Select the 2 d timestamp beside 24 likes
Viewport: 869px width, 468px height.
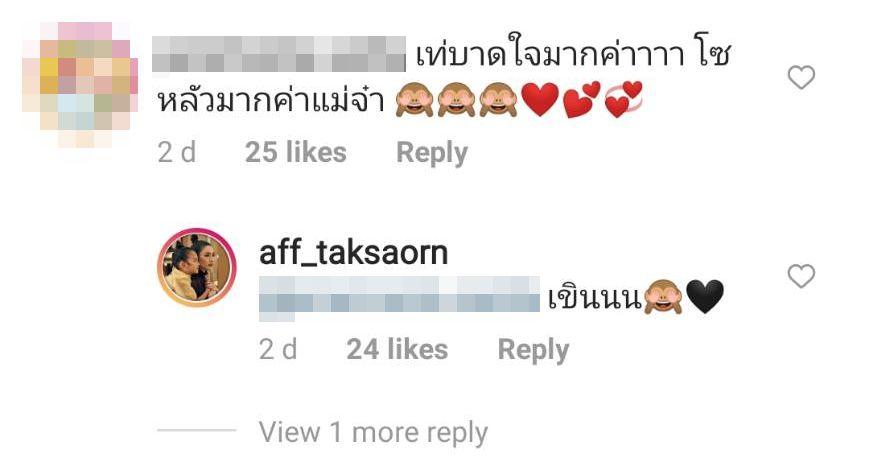(x=278, y=349)
